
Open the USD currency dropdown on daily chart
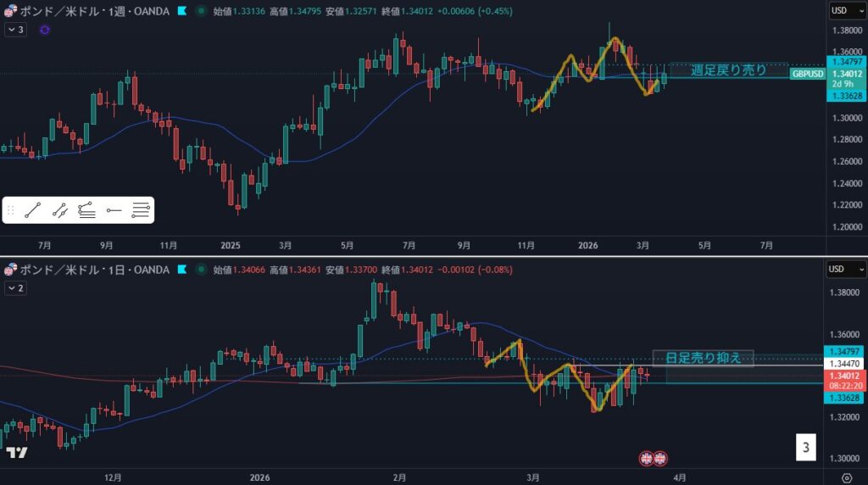click(x=843, y=270)
